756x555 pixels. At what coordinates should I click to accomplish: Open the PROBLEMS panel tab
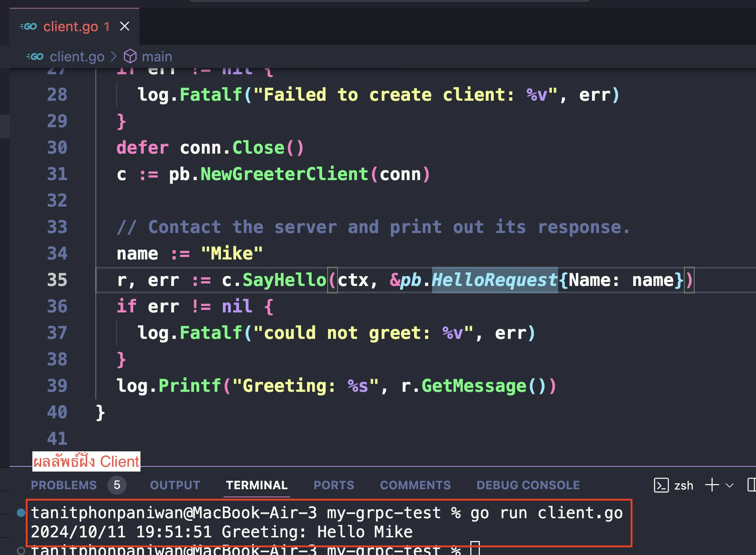click(x=63, y=484)
